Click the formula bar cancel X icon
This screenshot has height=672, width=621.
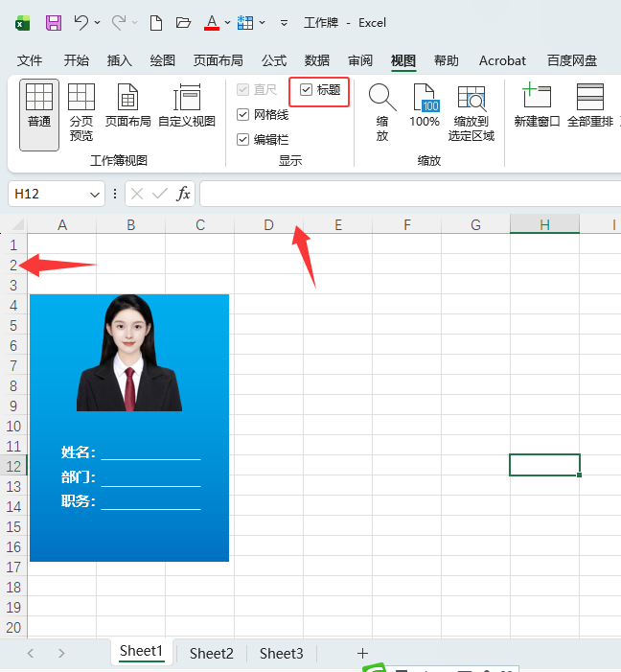137,195
